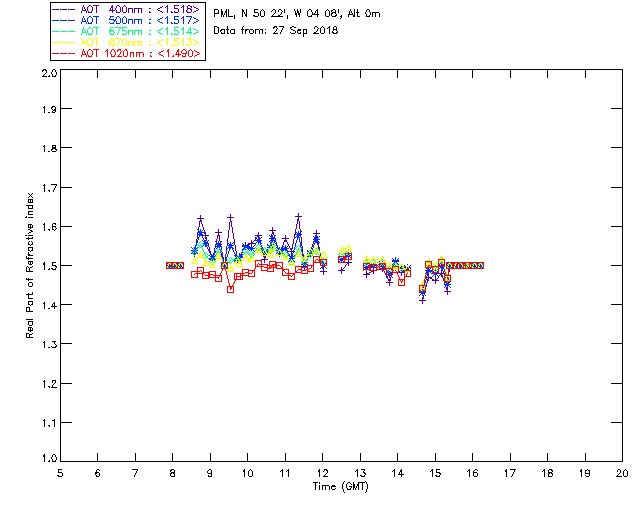Click the 1.3 y-axis tick label

[x=49, y=345]
